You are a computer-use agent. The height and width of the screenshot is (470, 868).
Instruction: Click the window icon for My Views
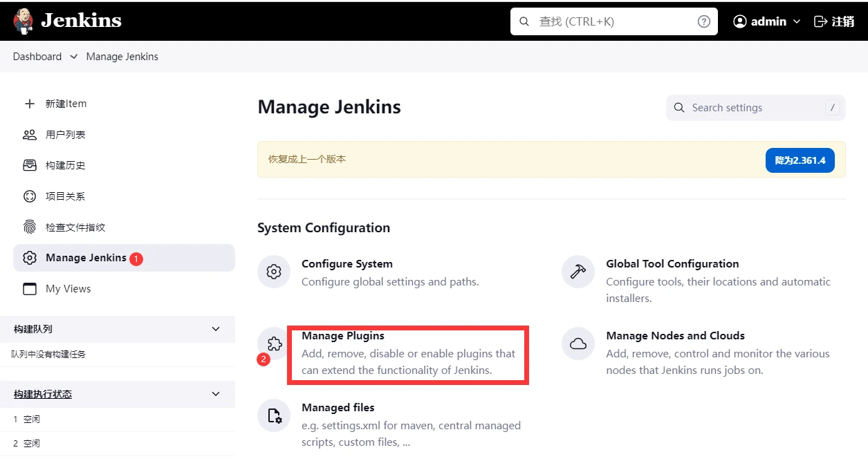coord(30,289)
